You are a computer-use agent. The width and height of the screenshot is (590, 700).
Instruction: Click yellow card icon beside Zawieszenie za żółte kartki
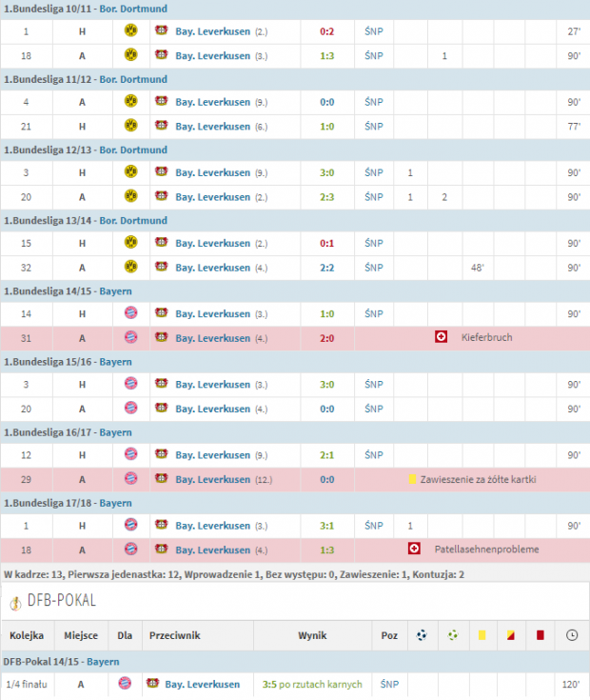(412, 479)
